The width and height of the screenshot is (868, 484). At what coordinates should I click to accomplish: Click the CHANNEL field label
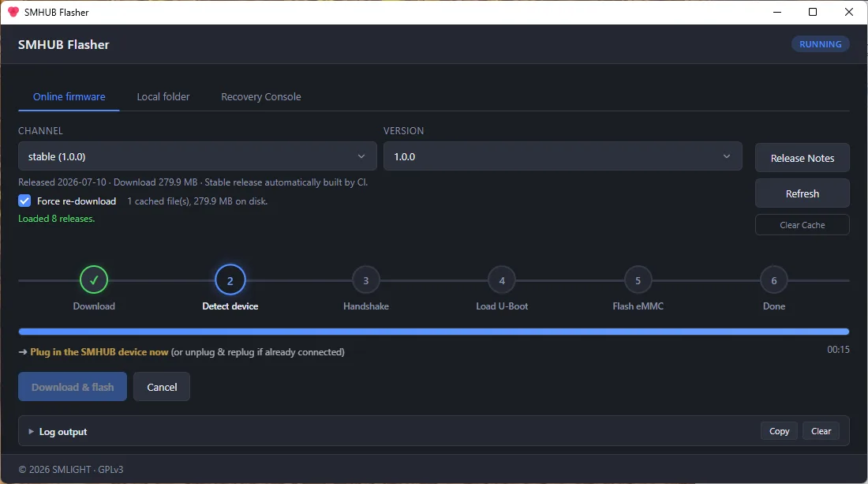[x=40, y=131]
